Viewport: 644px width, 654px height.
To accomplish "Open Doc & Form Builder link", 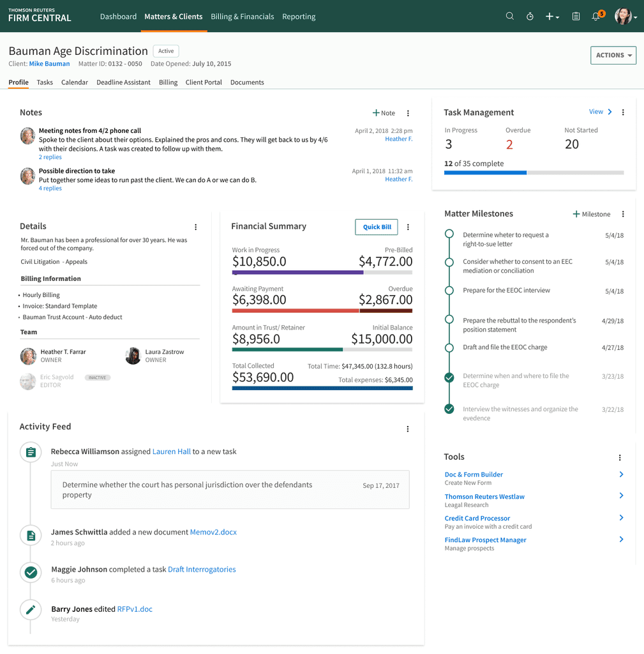I will point(474,475).
